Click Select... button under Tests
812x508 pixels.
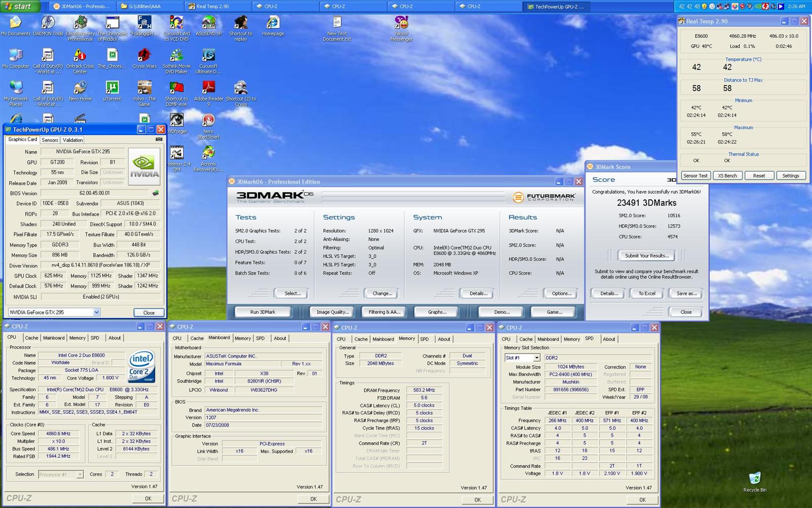click(292, 293)
